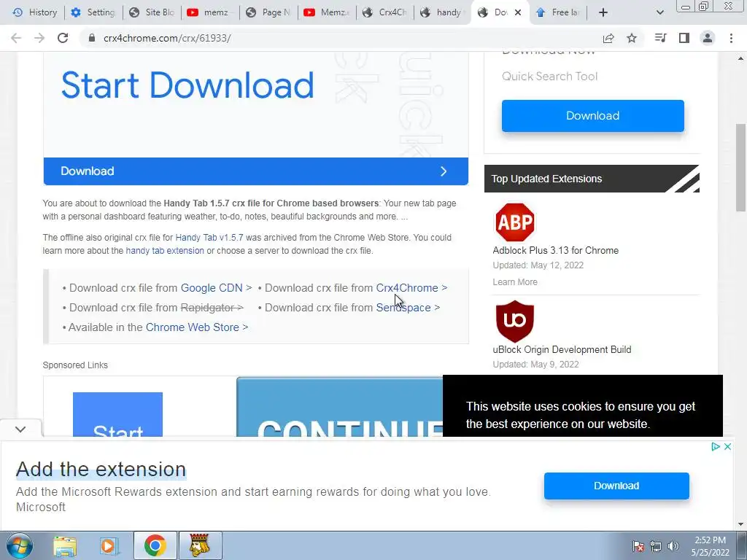Bookmark this page with the star
Viewport: 747px width, 560px height.
(632, 38)
